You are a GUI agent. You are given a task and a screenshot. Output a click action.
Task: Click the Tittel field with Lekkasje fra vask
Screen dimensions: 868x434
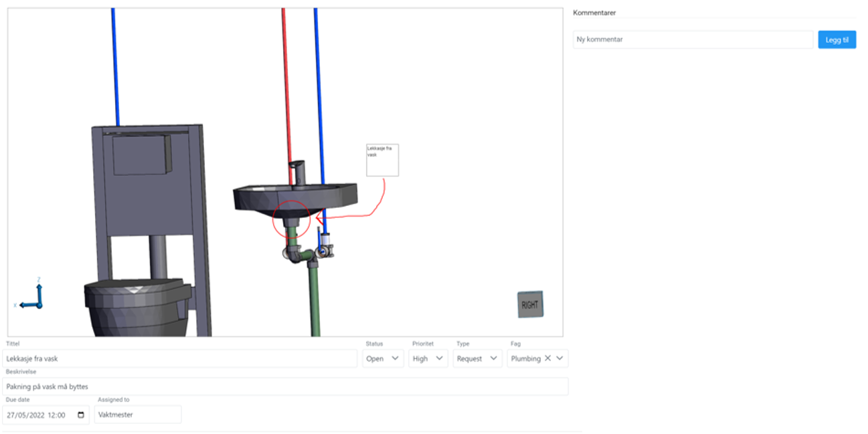coord(179,358)
